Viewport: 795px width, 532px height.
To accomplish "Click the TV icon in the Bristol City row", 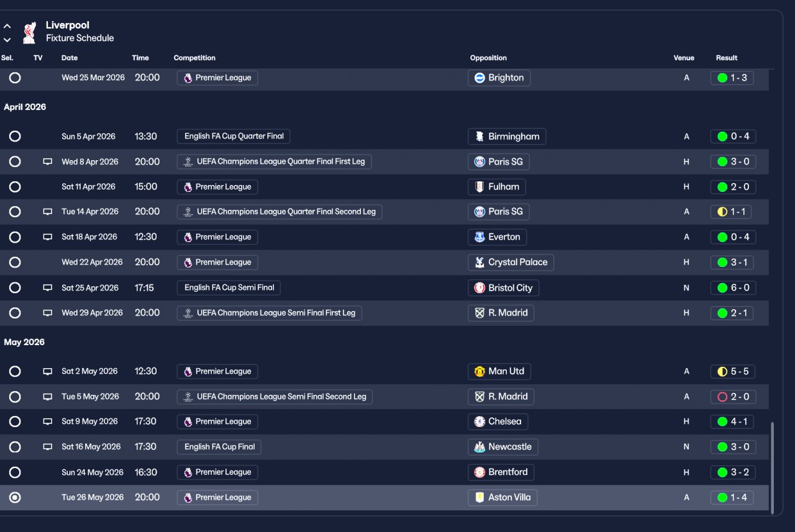I will point(47,288).
